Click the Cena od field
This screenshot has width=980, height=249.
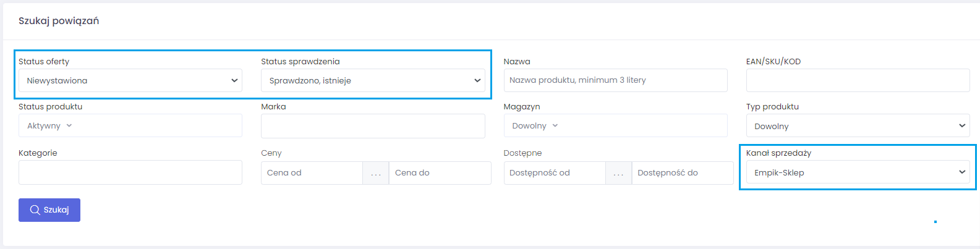pyautogui.click(x=312, y=173)
